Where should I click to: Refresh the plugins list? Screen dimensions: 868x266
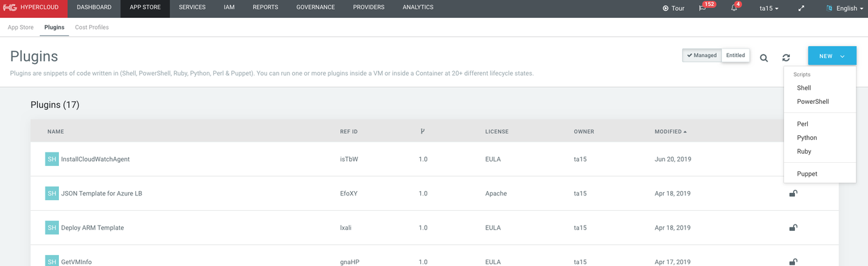(786, 58)
